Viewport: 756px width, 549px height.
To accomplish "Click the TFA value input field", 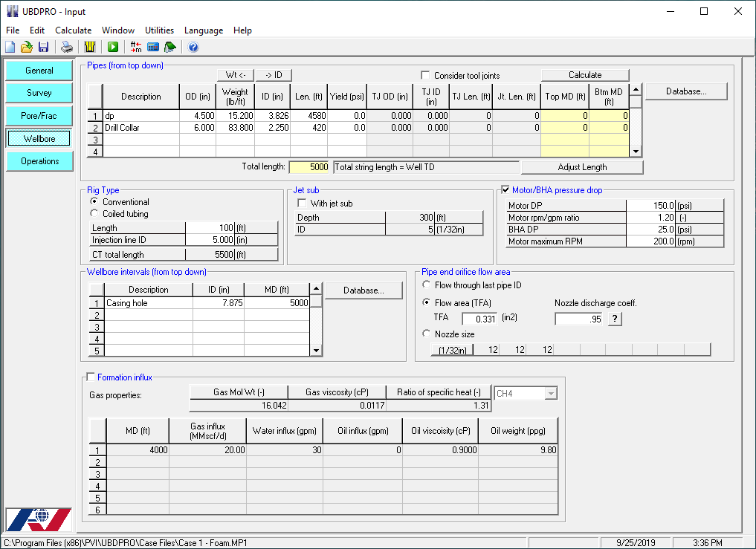I will pyautogui.click(x=479, y=319).
